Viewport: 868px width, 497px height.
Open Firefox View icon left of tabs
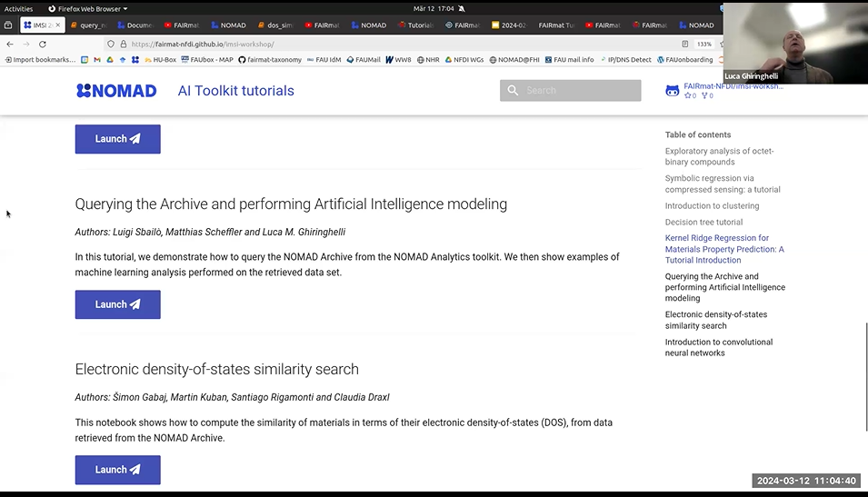[x=8, y=25]
